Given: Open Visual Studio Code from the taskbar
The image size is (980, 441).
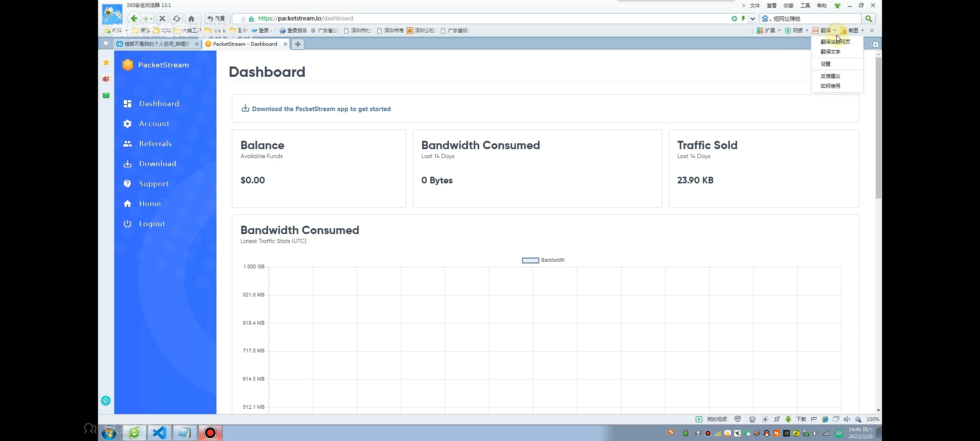Looking at the screenshot, I should (x=159, y=433).
